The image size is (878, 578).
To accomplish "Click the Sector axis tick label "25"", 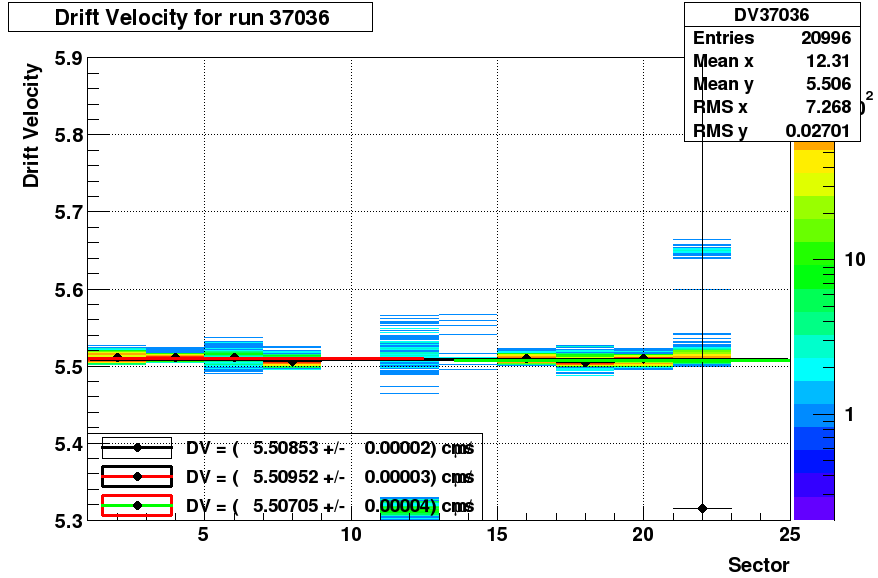I will pos(790,535).
